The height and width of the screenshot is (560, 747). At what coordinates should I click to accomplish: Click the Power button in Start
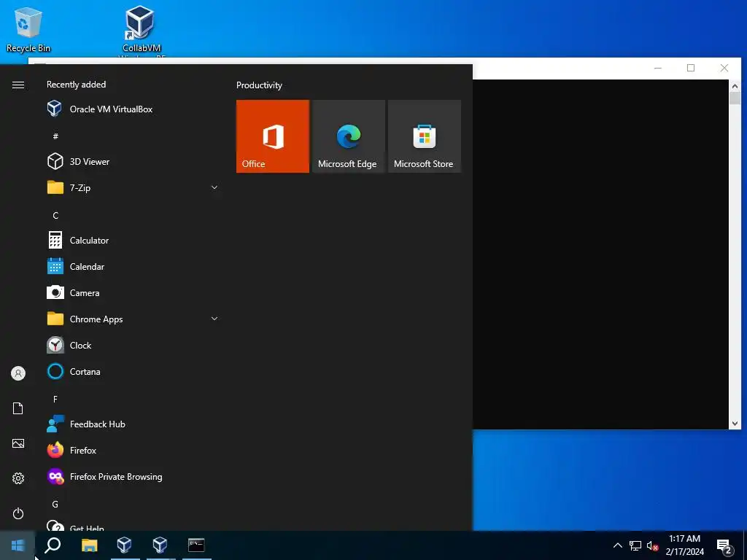point(18,513)
